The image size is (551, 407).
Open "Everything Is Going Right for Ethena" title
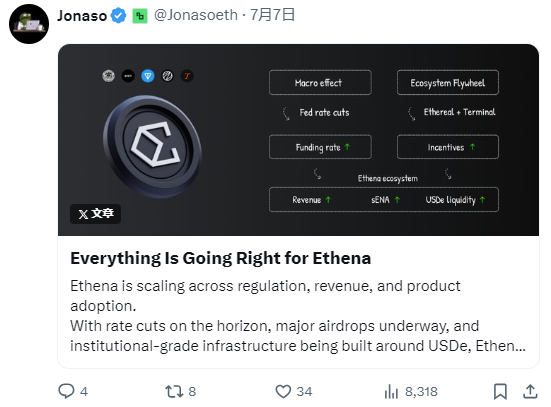(x=221, y=258)
